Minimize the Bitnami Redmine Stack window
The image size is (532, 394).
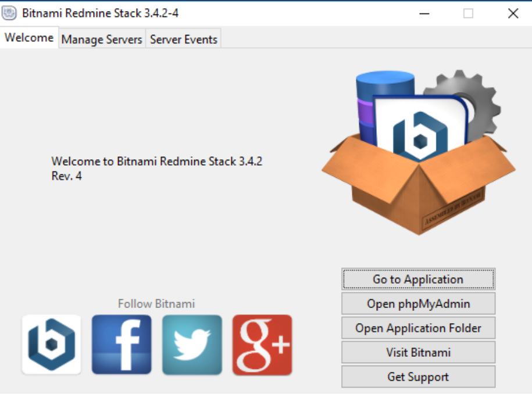click(424, 13)
